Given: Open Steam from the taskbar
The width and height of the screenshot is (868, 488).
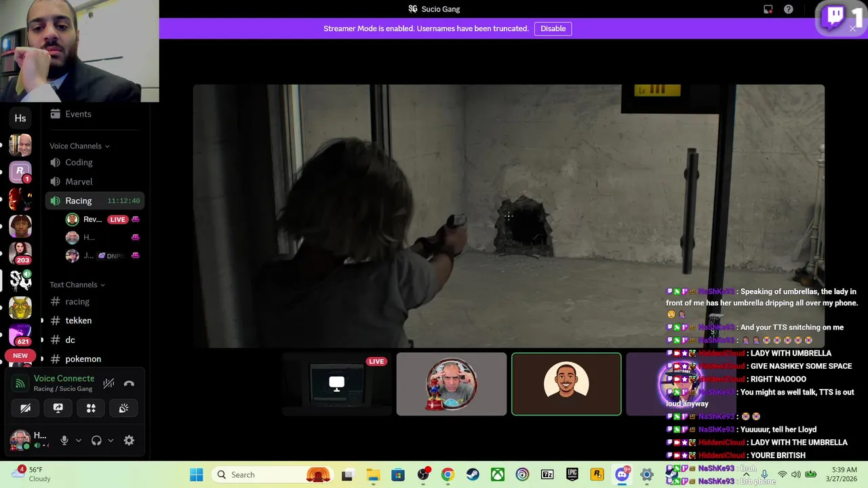Looking at the screenshot, I should point(473,474).
